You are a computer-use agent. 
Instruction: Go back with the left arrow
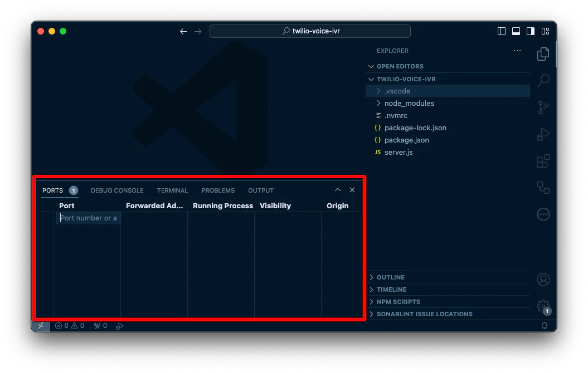point(183,32)
